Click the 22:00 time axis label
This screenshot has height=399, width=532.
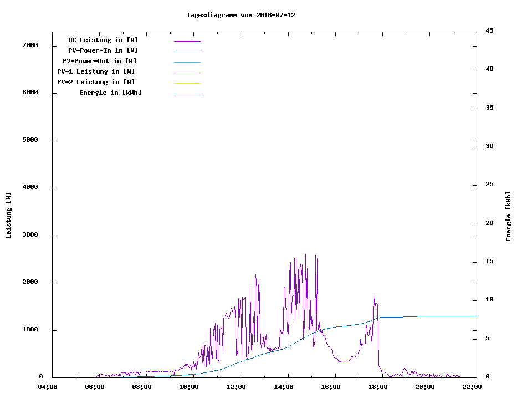472,387
